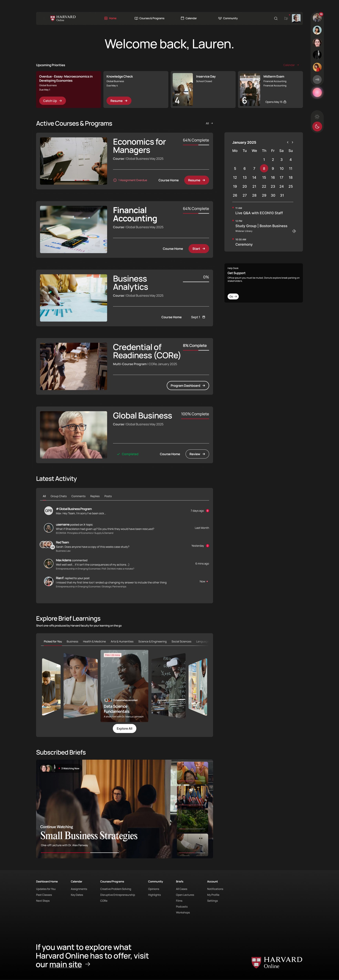Image resolution: width=339 pixels, height=980 pixels.
Task: Click Start on Financial Accounting course
Action: (x=199, y=249)
